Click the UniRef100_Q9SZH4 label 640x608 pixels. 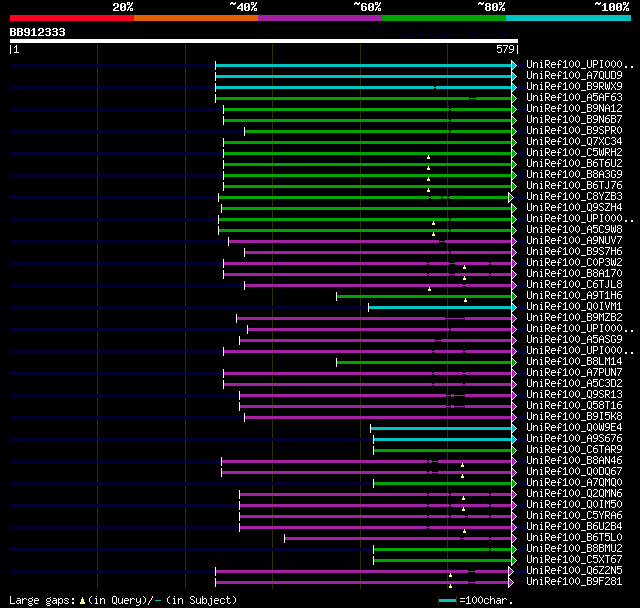click(574, 208)
